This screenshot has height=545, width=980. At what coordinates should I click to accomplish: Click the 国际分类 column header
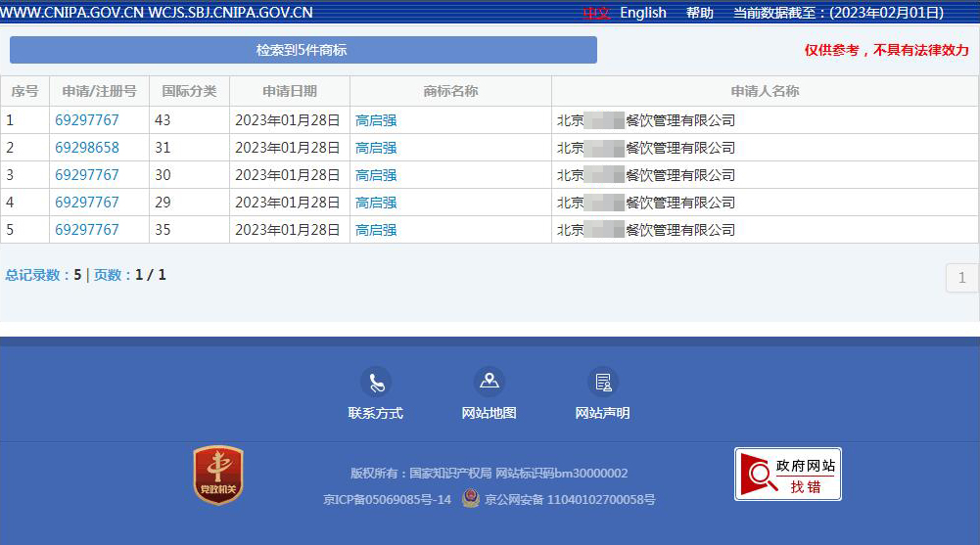[x=189, y=91]
